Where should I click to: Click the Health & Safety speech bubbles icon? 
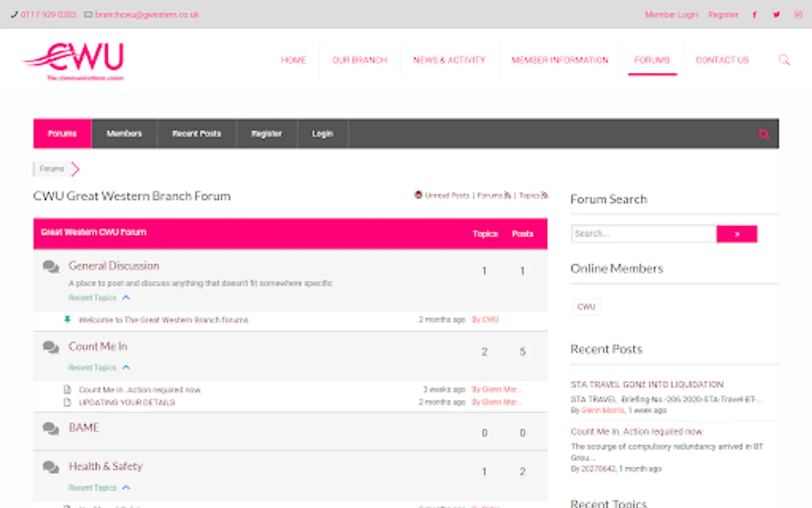point(51,467)
